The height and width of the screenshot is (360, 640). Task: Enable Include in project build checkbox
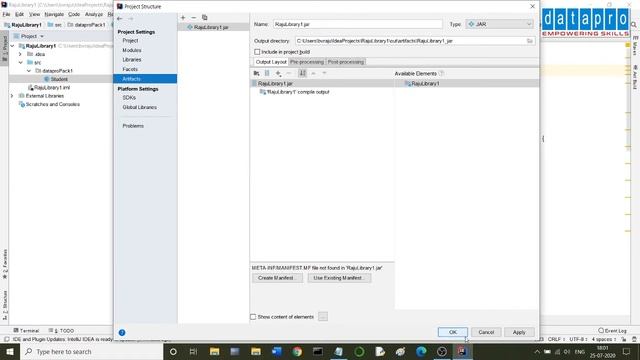(x=257, y=52)
